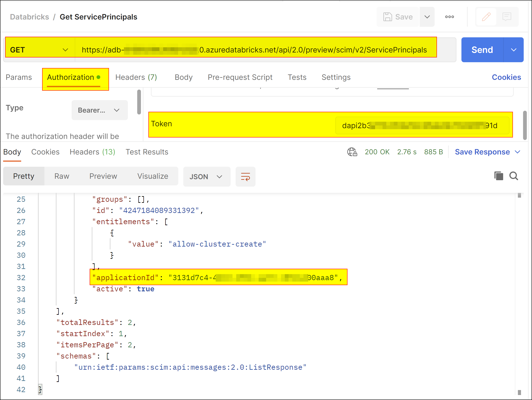532x400 pixels.
Task: Open the three-dots more actions menu
Action: coord(450,17)
